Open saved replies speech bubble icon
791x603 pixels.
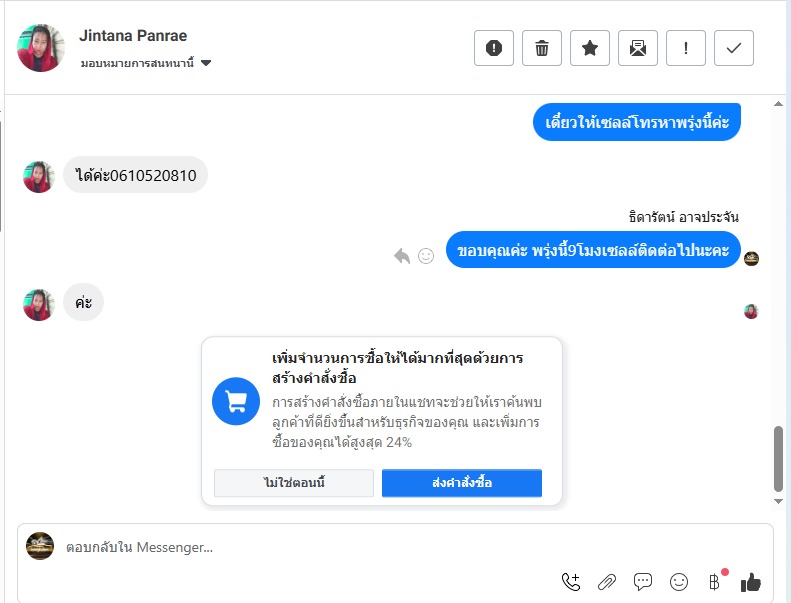click(x=643, y=582)
